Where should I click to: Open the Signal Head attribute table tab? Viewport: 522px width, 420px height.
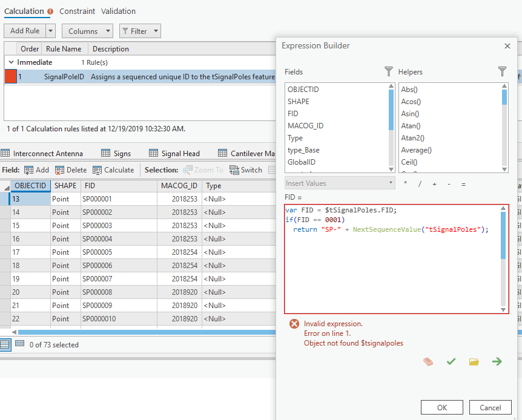pyautogui.click(x=180, y=153)
